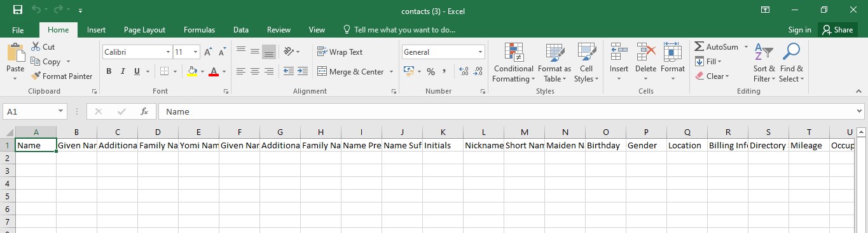Click the Decrease Font Size icon

(x=222, y=52)
